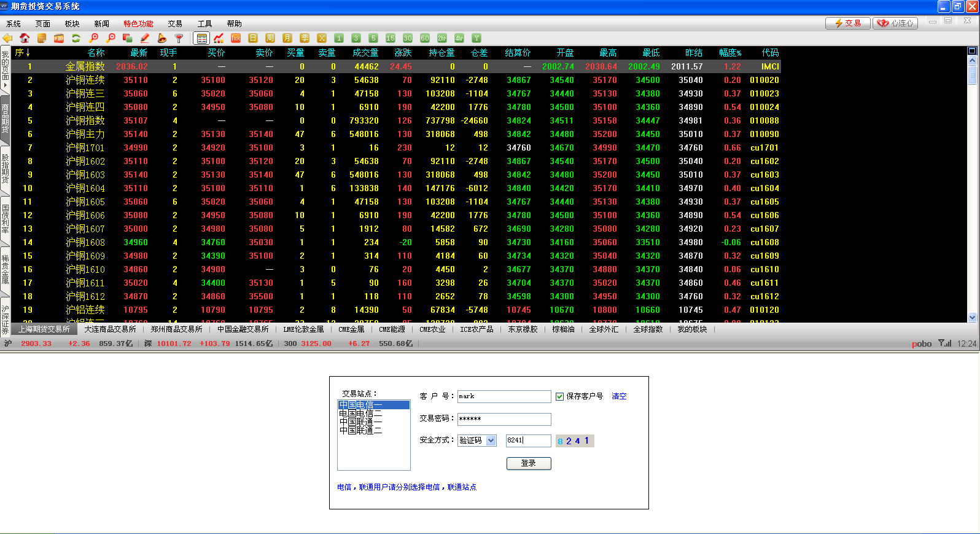The image size is (980, 534).
Task: Toggle the 保存客户号 checkbox
Action: (x=559, y=396)
